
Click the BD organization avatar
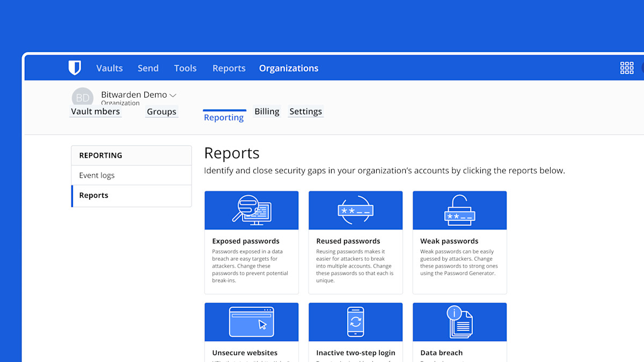(82, 98)
